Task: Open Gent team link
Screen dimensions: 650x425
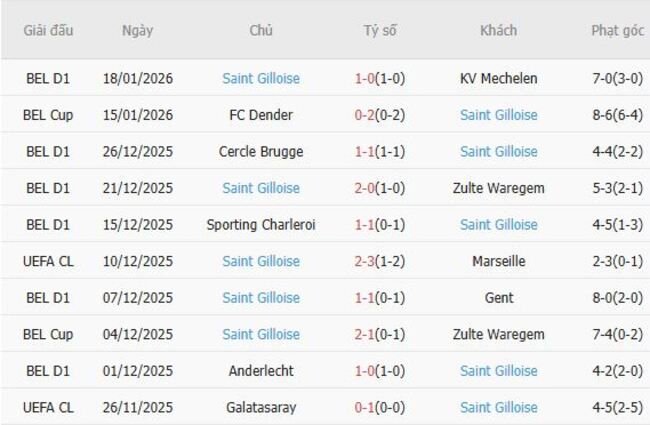Action: pos(498,298)
